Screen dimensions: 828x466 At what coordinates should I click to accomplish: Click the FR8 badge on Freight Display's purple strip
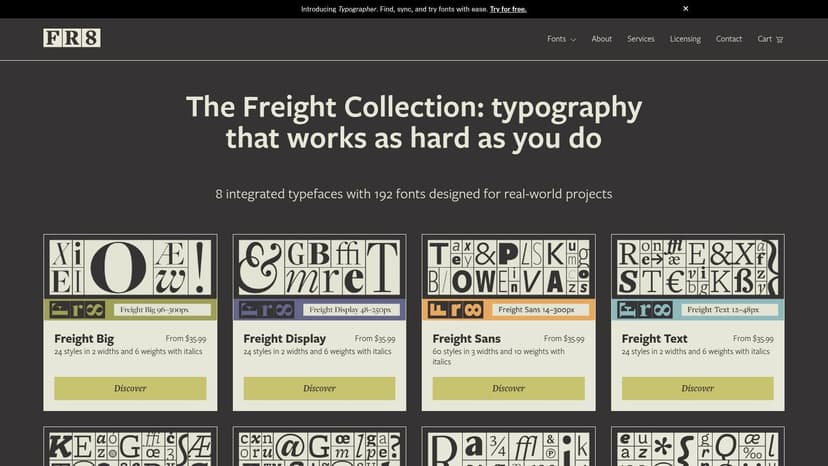tap(266, 310)
